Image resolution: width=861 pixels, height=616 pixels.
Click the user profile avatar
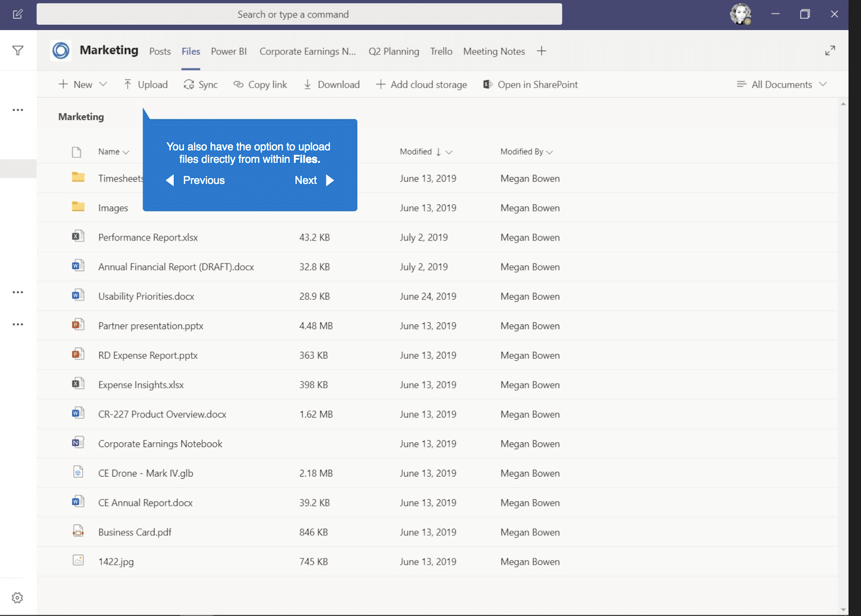pos(740,14)
